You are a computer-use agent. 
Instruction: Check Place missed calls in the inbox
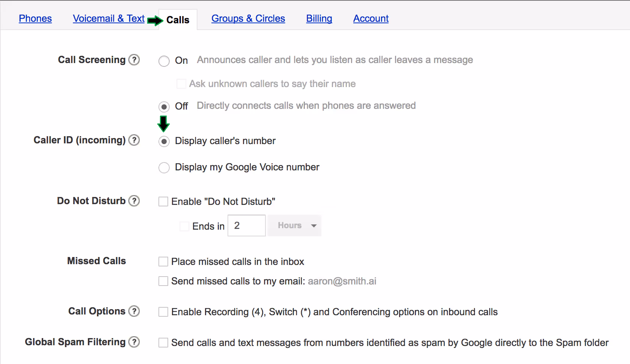pyautogui.click(x=163, y=262)
